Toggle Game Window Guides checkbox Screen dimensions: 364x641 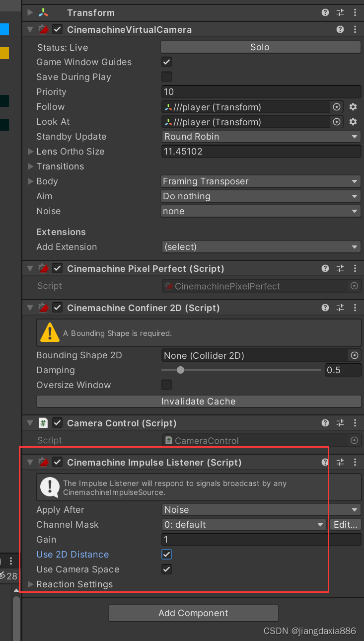click(167, 62)
